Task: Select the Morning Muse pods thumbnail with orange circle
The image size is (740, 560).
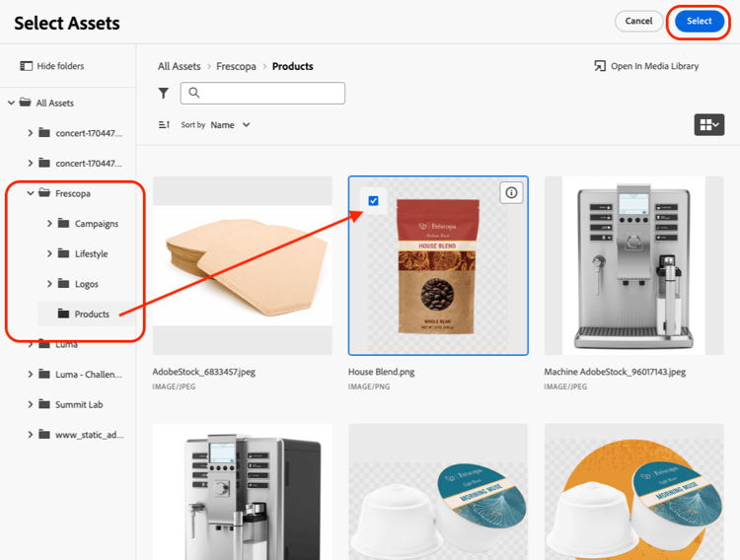Action: click(x=633, y=492)
